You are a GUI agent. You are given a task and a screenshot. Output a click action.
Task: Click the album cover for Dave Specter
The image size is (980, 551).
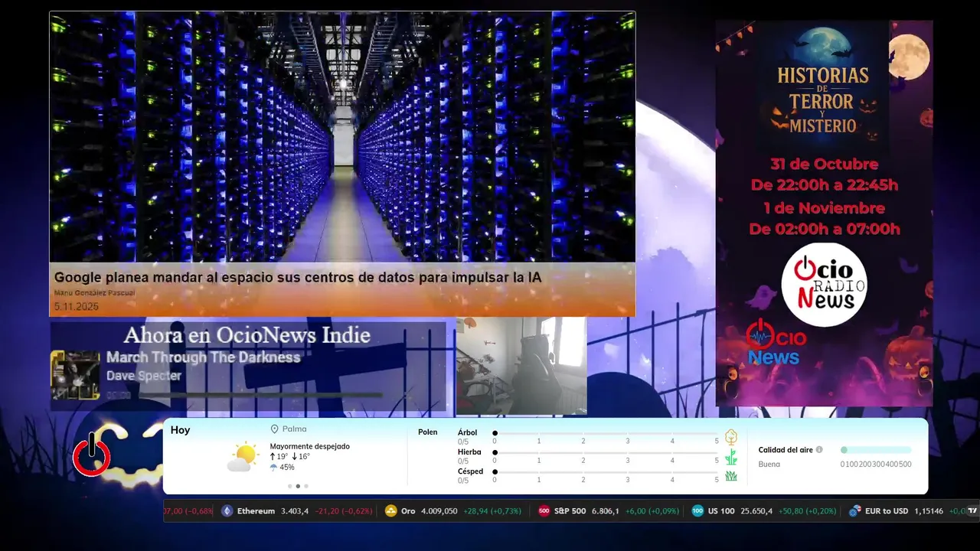(75, 375)
